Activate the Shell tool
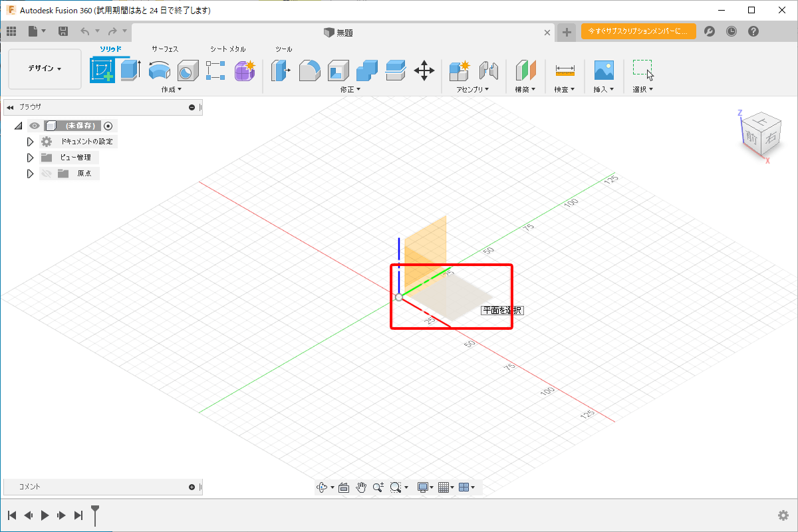 [x=338, y=70]
